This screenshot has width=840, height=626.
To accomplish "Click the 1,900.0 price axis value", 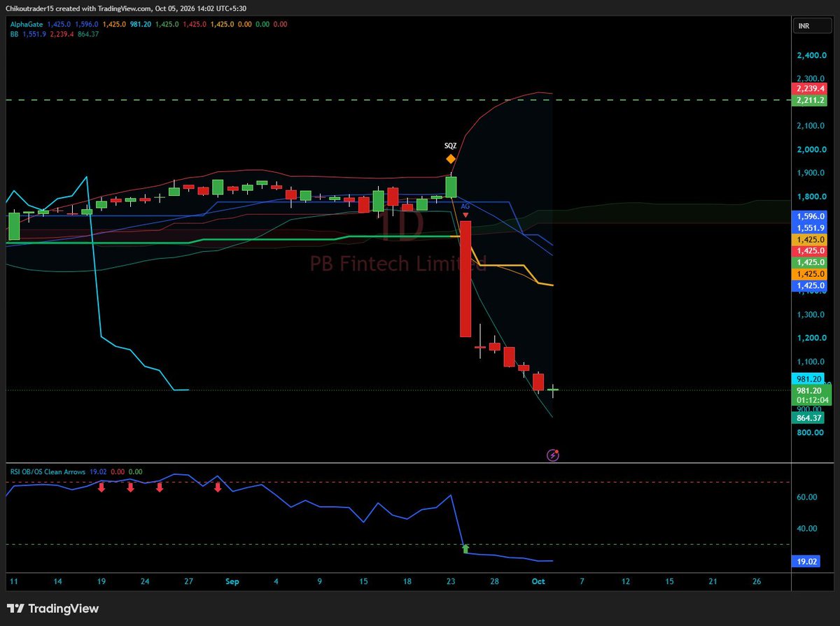I will pyautogui.click(x=812, y=173).
